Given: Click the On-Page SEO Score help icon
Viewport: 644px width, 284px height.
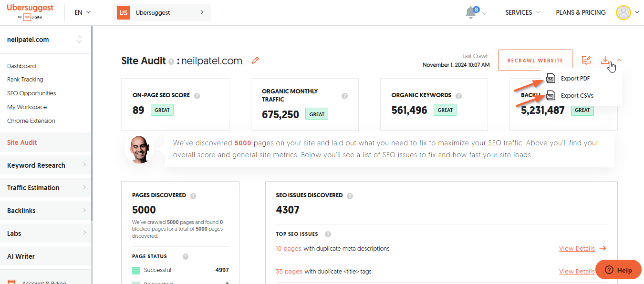Looking at the screenshot, I should [x=197, y=96].
